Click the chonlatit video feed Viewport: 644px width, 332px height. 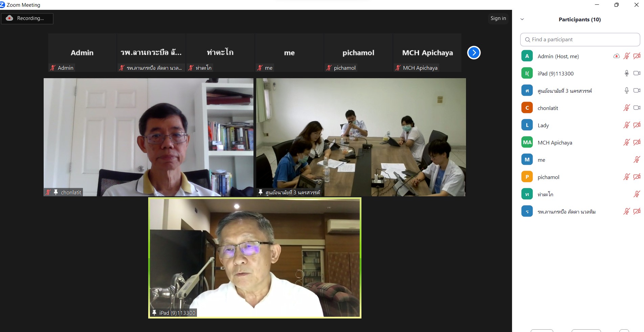pos(149,137)
